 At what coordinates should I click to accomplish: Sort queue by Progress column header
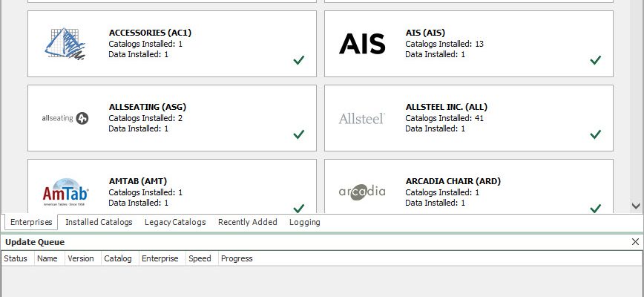237,258
